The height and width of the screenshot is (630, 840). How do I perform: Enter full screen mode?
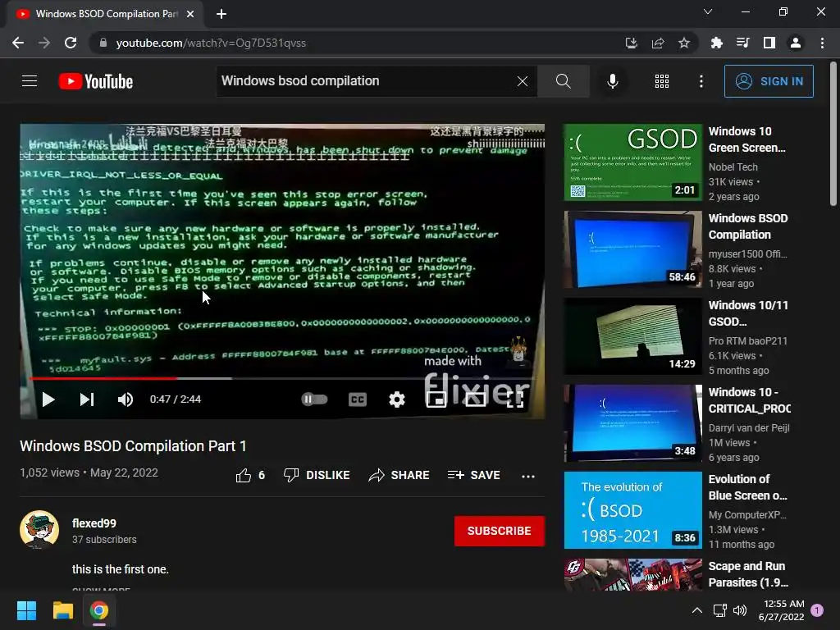click(x=515, y=399)
